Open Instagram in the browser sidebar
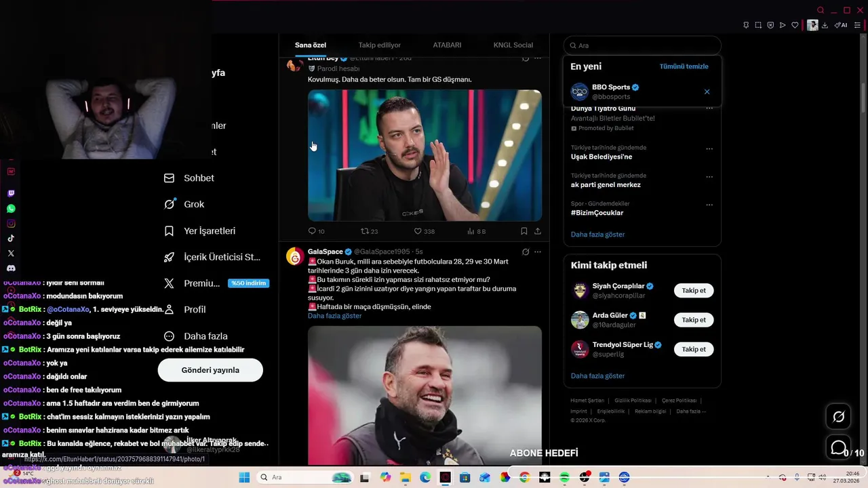Viewport: 868px width, 488px height. (x=11, y=224)
